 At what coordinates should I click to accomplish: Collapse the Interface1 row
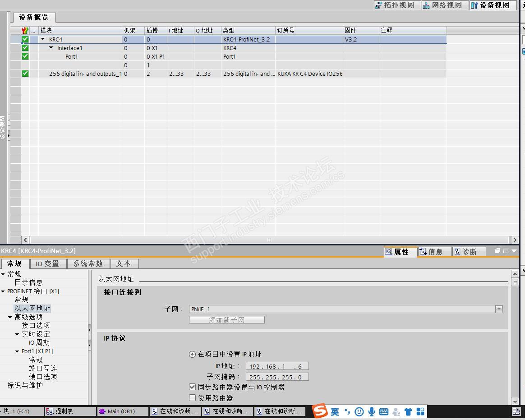[x=51, y=48]
